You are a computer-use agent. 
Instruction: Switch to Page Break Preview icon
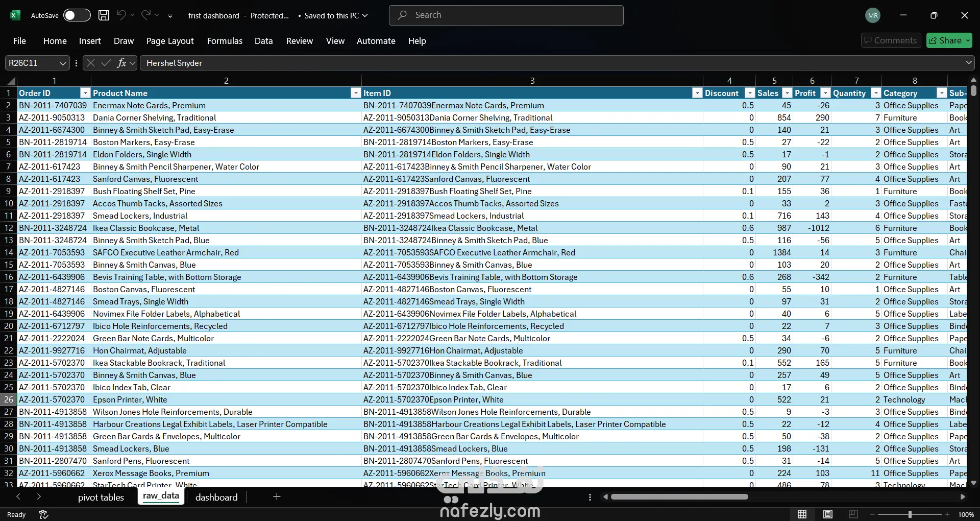pyautogui.click(x=853, y=514)
